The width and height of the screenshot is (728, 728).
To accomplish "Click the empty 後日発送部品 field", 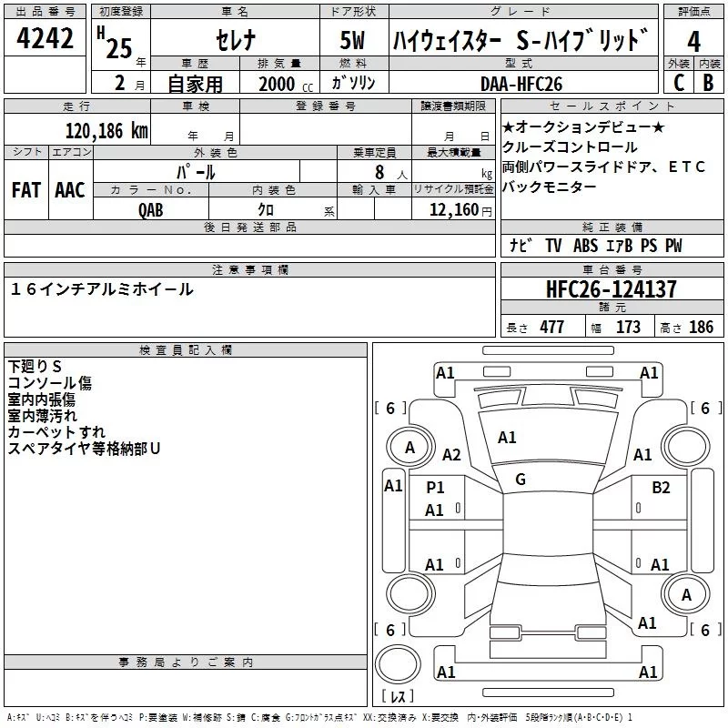I will (249, 245).
